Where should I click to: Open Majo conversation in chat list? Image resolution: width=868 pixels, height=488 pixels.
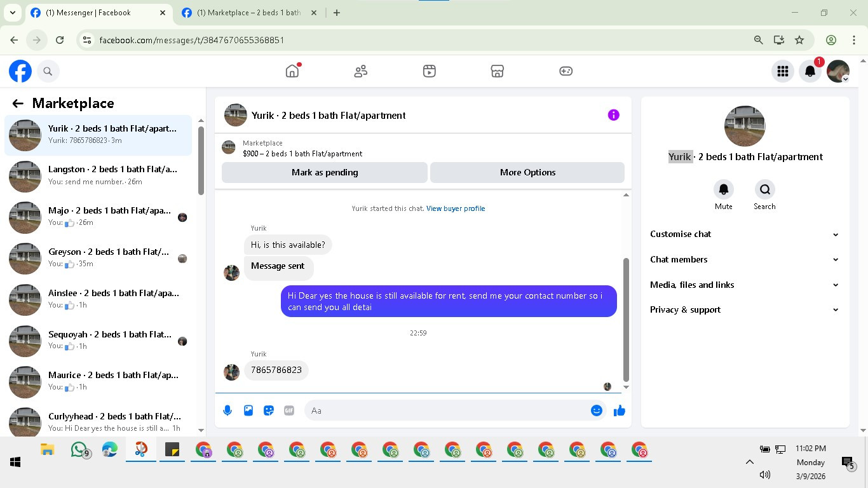(98, 217)
